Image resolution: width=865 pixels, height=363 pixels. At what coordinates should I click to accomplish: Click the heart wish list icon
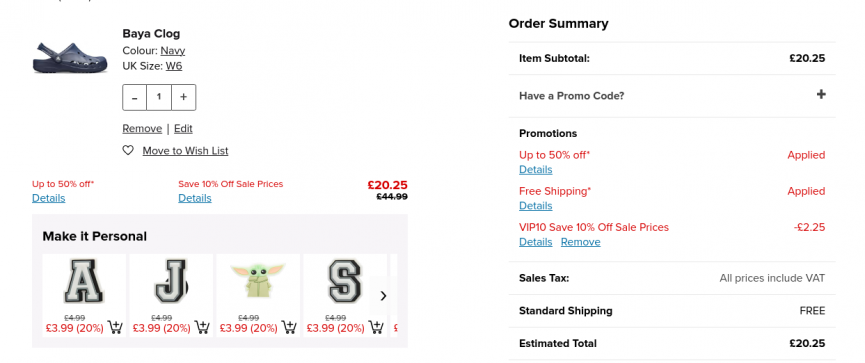click(x=128, y=150)
